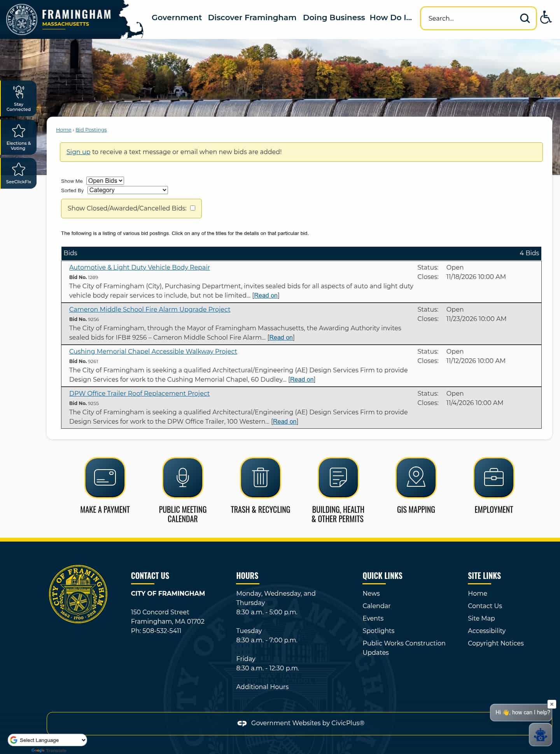The width and height of the screenshot is (560, 754).
Task: Close the chat help bubble
Action: click(x=551, y=704)
